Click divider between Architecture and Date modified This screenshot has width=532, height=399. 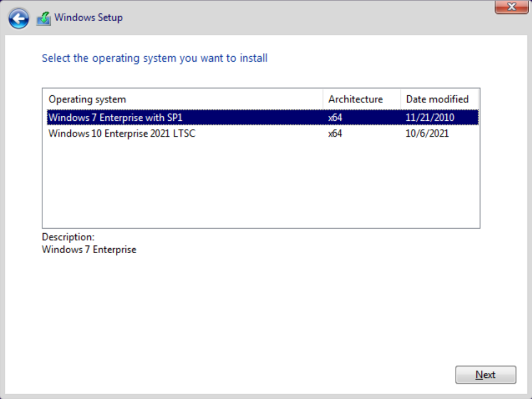click(401, 100)
